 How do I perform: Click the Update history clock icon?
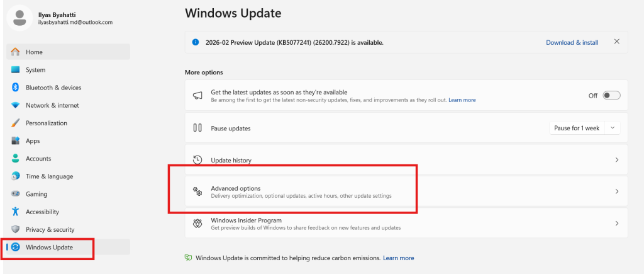click(197, 159)
